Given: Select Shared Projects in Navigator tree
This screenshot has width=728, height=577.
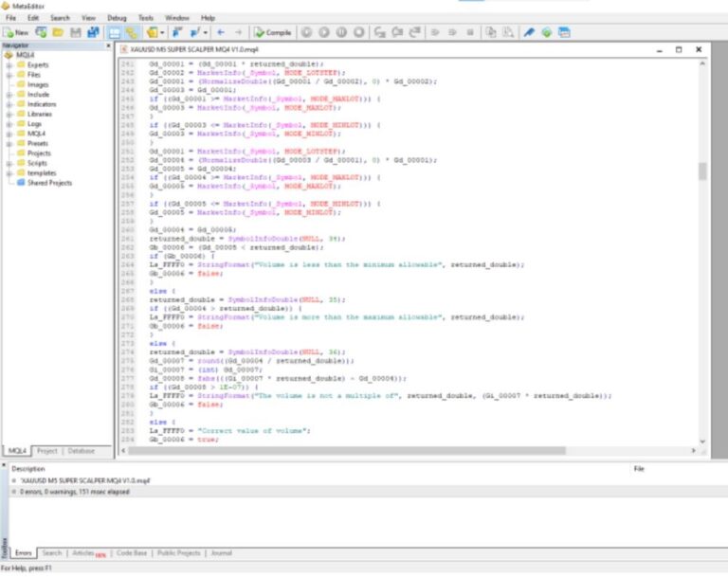Looking at the screenshot, I should click(49, 183).
